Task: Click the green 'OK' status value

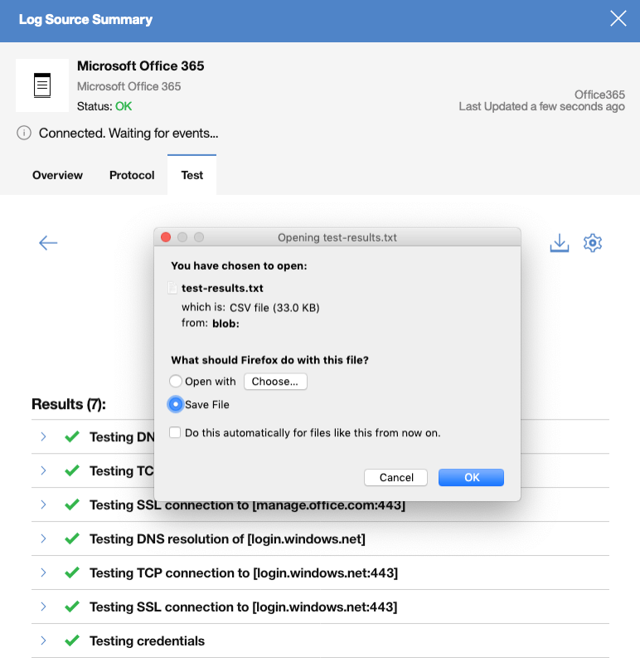Action: (x=124, y=106)
